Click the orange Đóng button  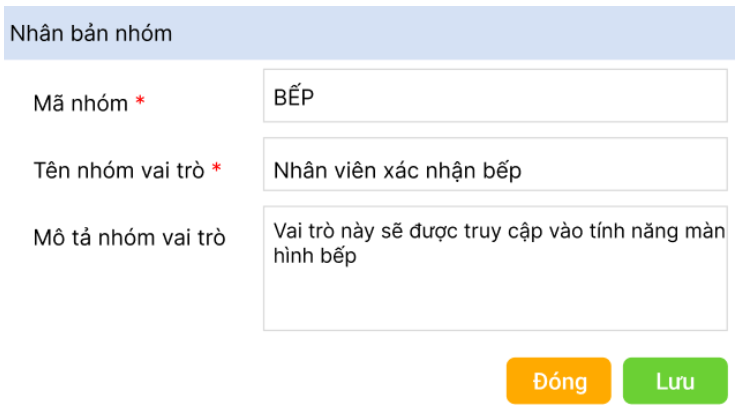559,382
